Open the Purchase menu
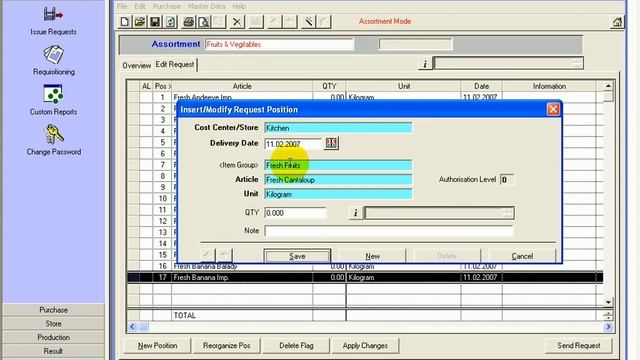Viewport: 640px width, 360px height. tap(167, 6)
